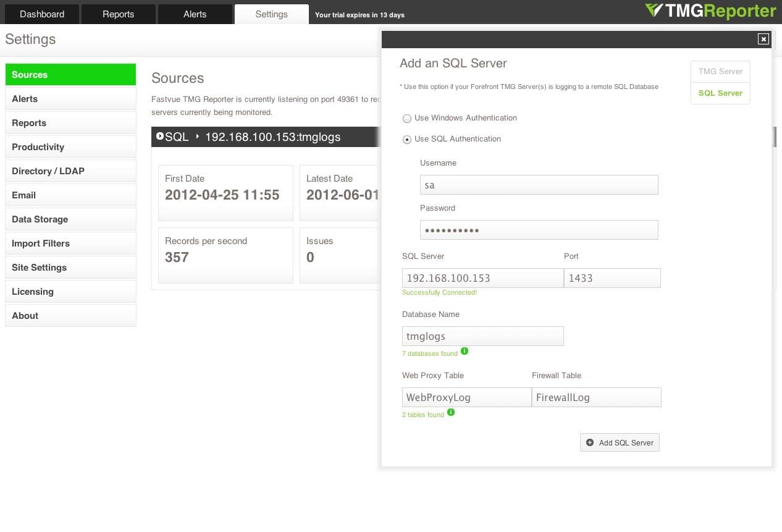Open Licensing settings

point(70,292)
